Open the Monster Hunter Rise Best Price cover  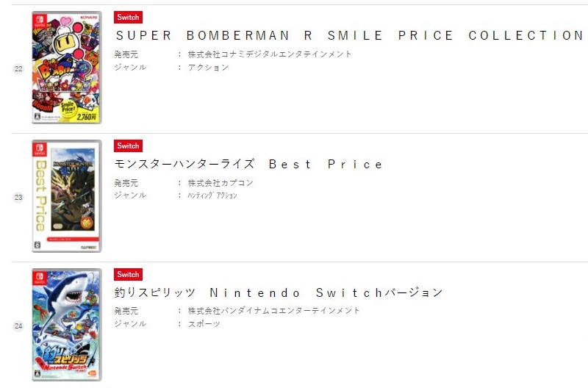(67, 196)
